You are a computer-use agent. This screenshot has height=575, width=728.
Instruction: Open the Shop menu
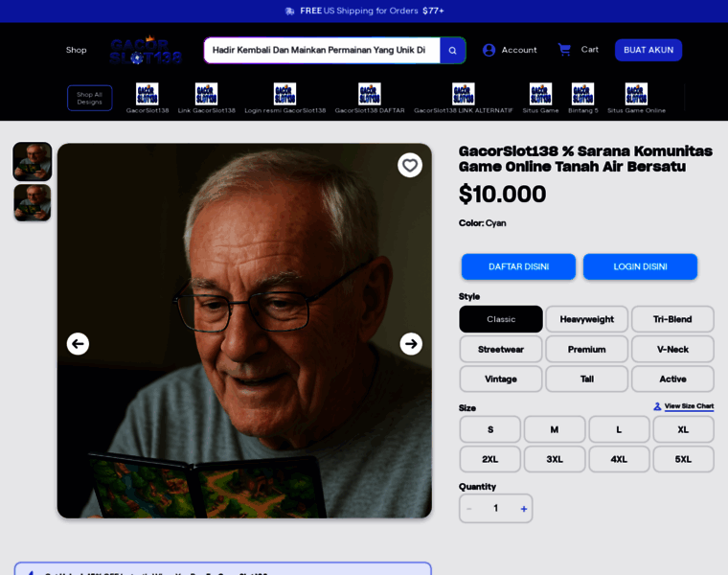pos(77,50)
